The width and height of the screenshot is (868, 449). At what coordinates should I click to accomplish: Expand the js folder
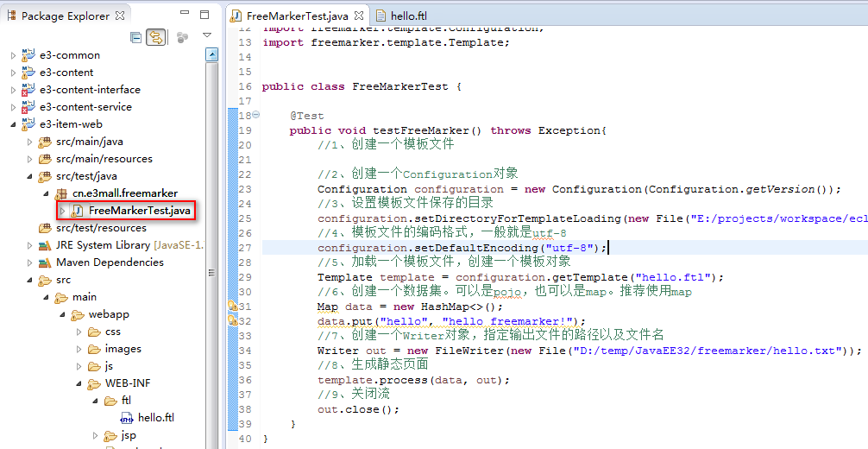tap(79, 366)
